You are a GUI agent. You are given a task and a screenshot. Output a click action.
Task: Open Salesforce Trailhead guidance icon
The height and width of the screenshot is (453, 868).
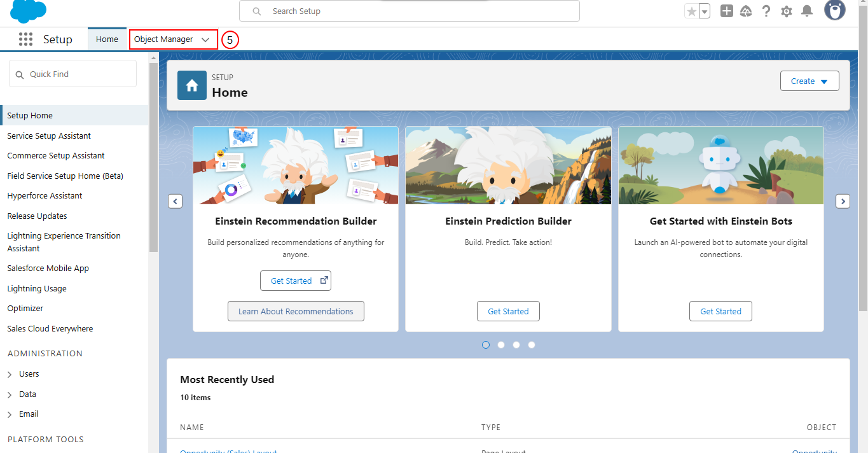coord(746,11)
